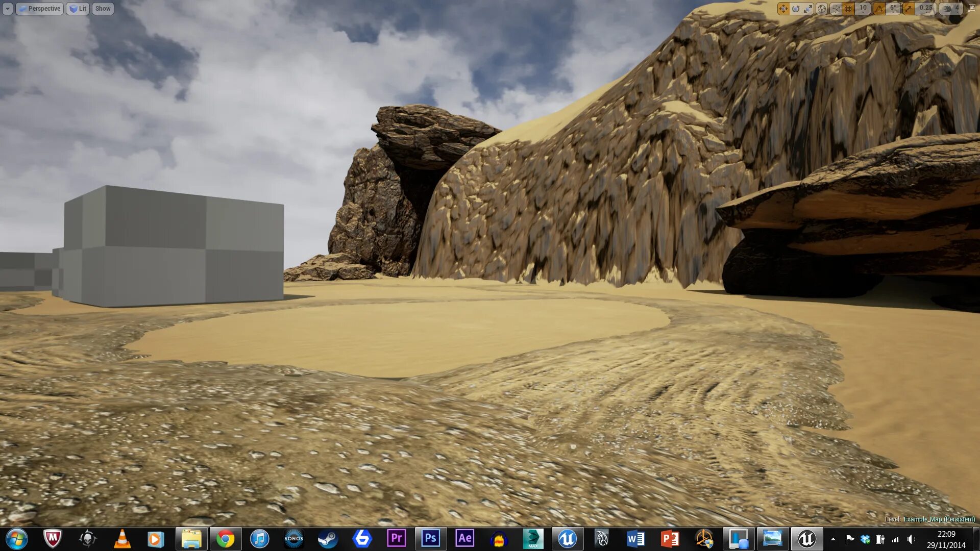Open Photoshop from the taskbar
The height and width of the screenshot is (551, 980).
tap(430, 539)
